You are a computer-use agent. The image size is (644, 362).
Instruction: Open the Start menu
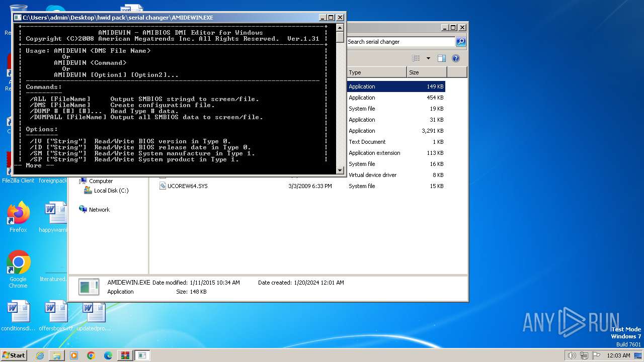click(14, 355)
